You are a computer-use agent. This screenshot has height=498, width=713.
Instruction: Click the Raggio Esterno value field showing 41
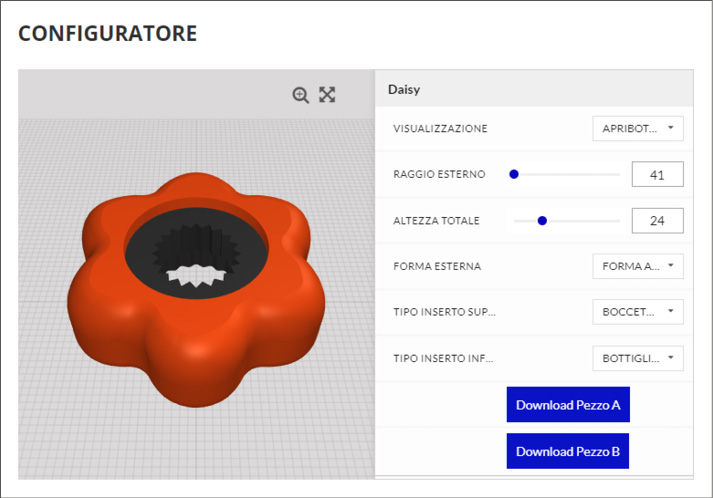tap(658, 174)
